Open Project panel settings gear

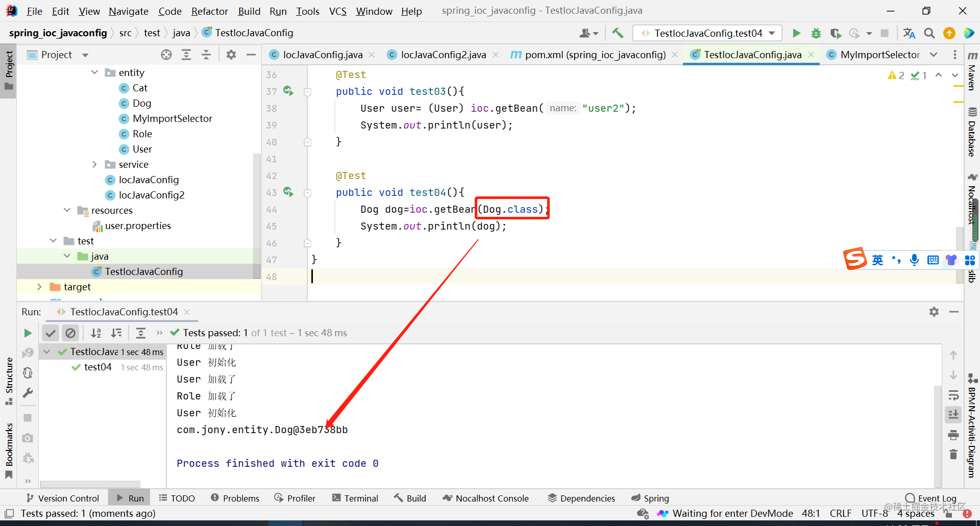[231, 55]
